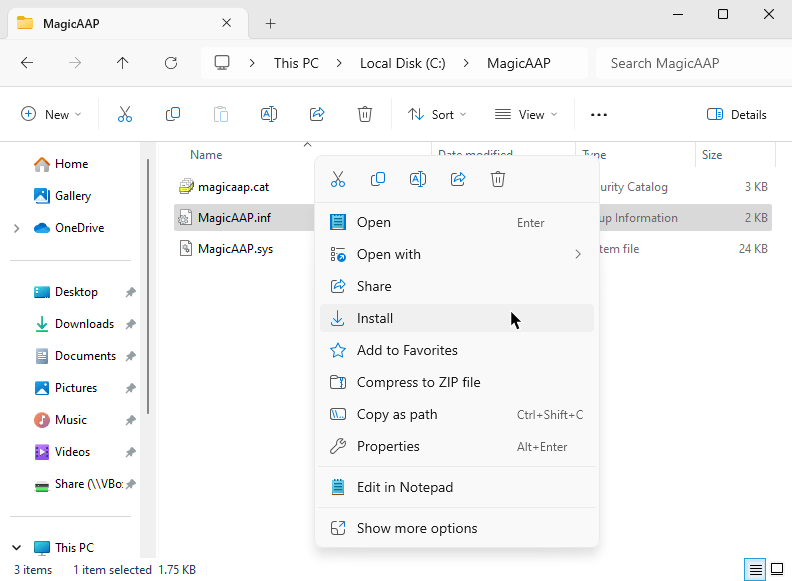Open the Downloads folder in the sidebar
The image size is (792, 581).
[x=84, y=324]
